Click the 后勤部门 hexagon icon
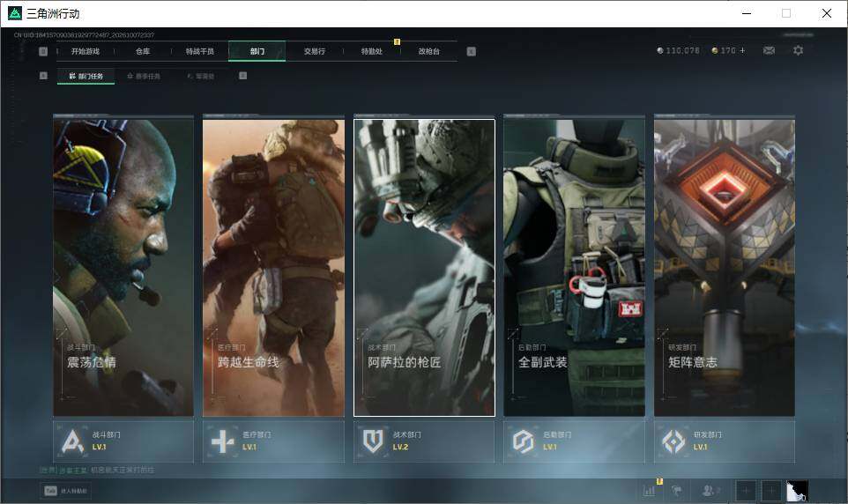 pyautogui.click(x=523, y=441)
